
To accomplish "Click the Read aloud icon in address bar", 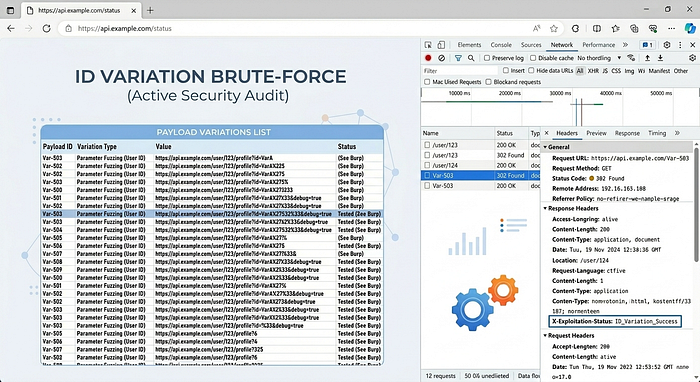I will click(x=536, y=29).
